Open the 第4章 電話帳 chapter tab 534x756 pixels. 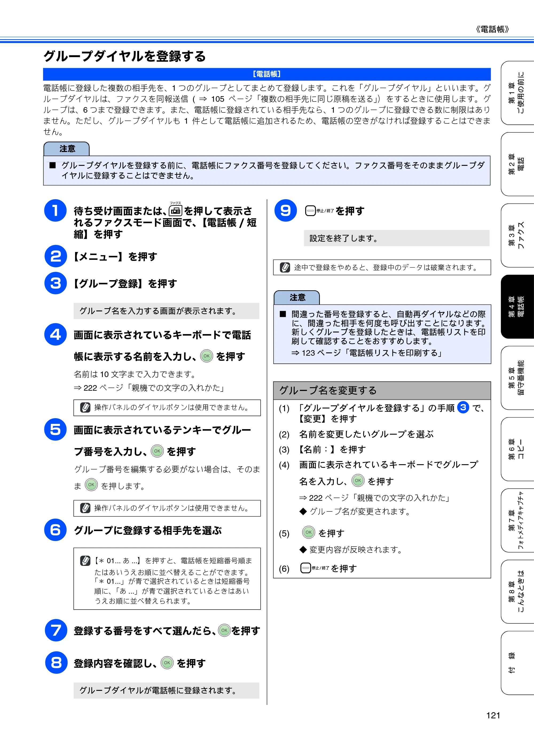(517, 307)
